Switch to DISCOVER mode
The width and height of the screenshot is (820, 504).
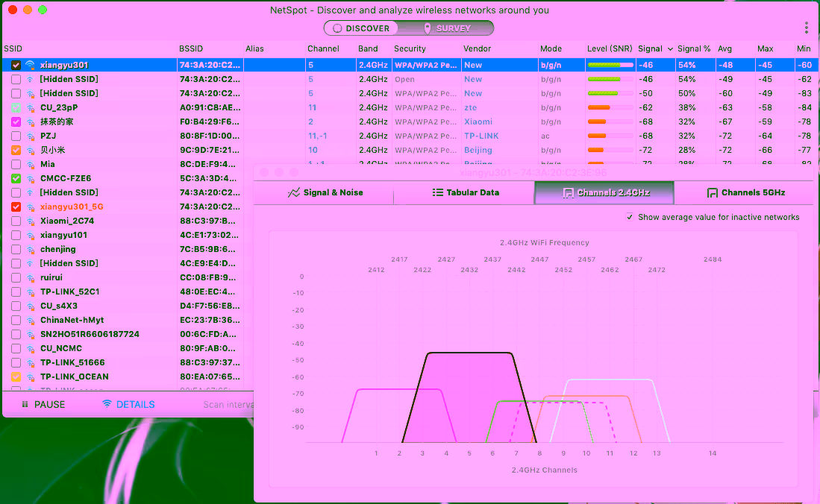point(361,28)
